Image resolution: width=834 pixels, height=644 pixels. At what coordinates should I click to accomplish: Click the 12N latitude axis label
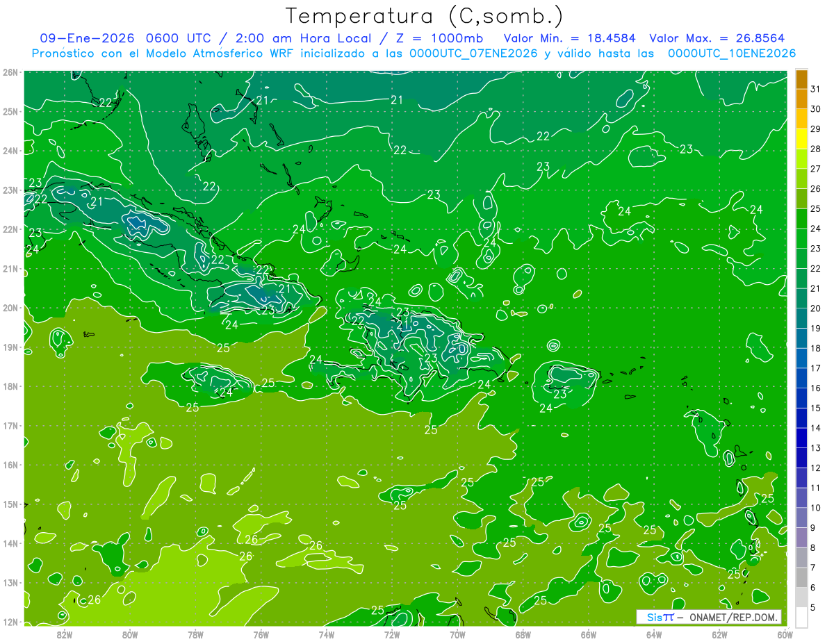click(x=10, y=622)
